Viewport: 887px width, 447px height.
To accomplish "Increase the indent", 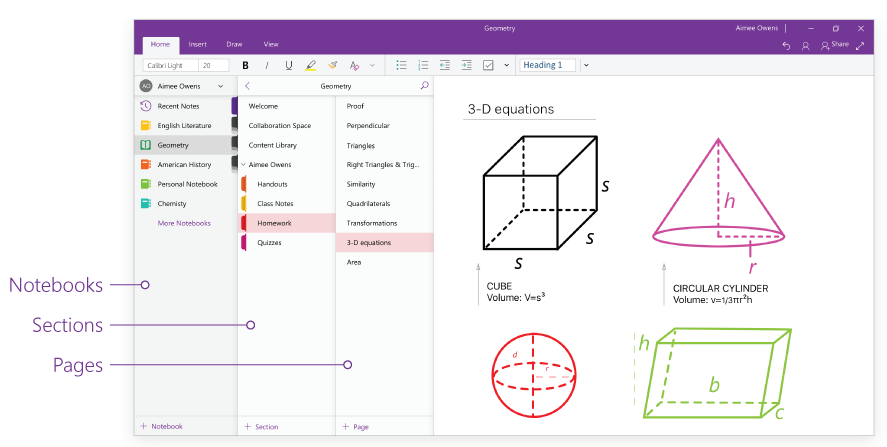I will 466,66.
